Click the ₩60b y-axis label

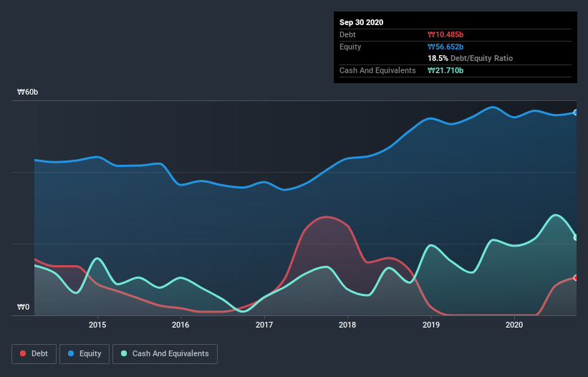pyautogui.click(x=27, y=92)
